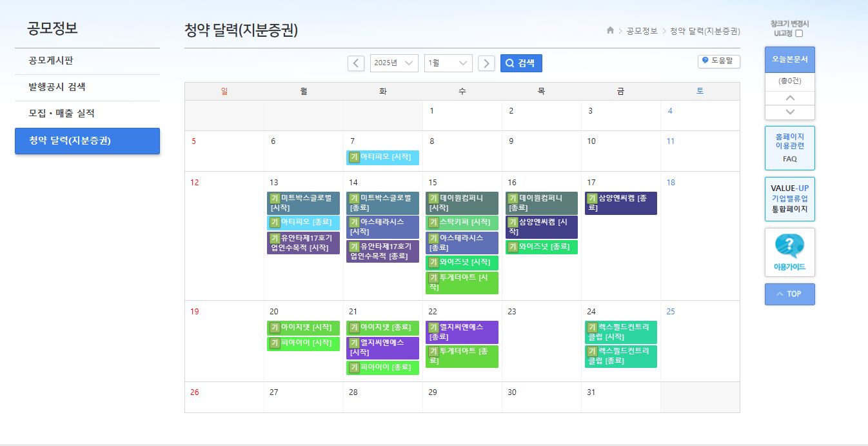Open 유안타제17호기업인수목적 [종료] event on the 14th

click(x=382, y=251)
